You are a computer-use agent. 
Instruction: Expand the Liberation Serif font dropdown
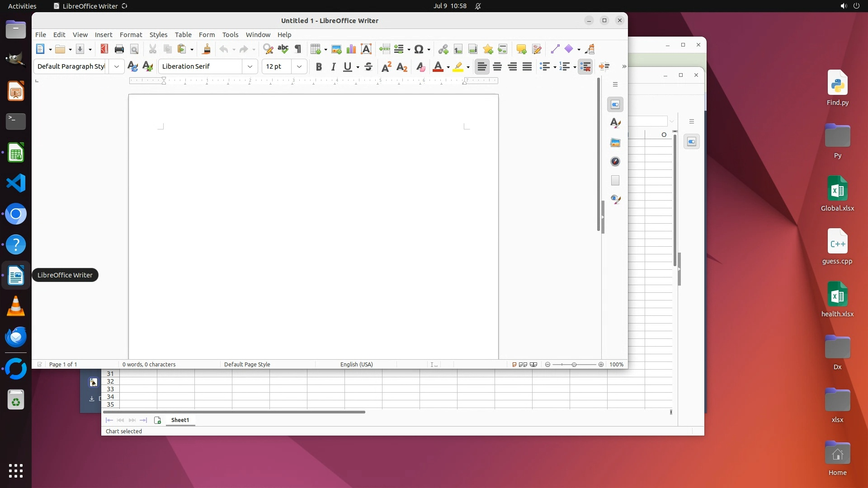[x=250, y=66]
